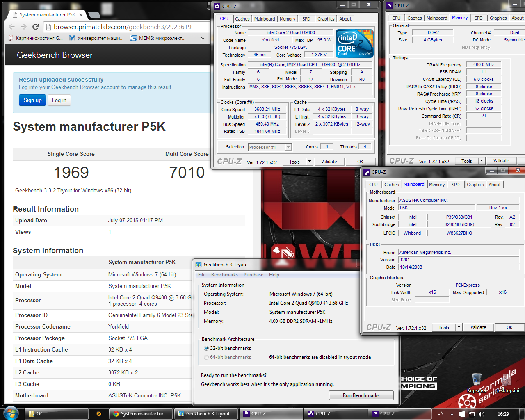Open the Geekbench Benchmarks menu
This screenshot has height=420, width=525.
[x=224, y=275]
